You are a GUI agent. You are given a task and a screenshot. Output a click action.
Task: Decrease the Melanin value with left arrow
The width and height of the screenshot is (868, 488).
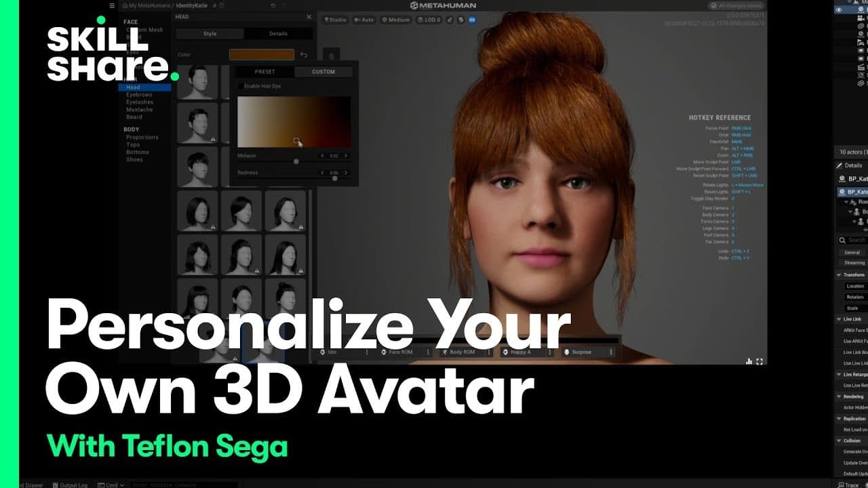click(322, 156)
